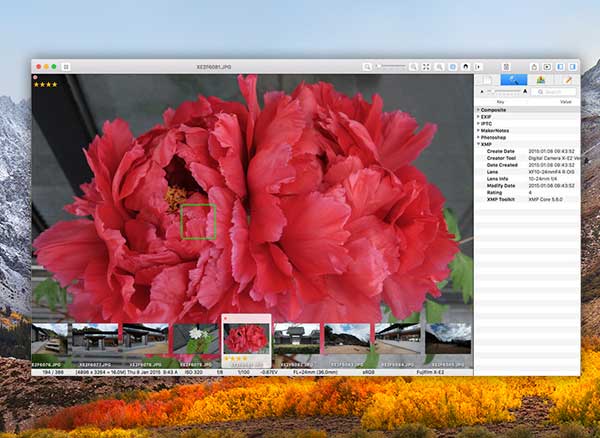This screenshot has height=438, width=600.
Task: Click the actual-size magnifier icon after fit button
Action: tap(439, 67)
